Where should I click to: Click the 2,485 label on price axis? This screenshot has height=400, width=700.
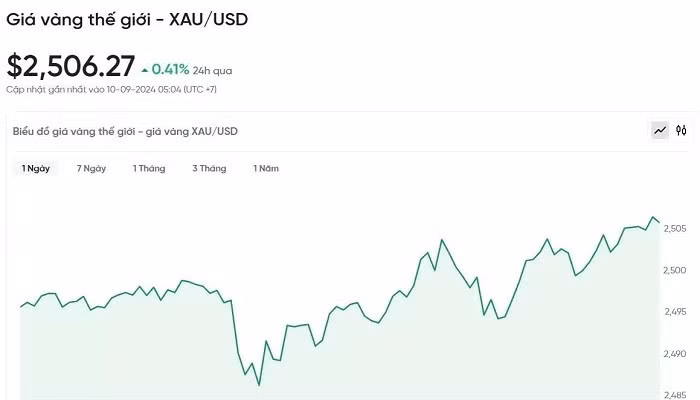pos(673,394)
